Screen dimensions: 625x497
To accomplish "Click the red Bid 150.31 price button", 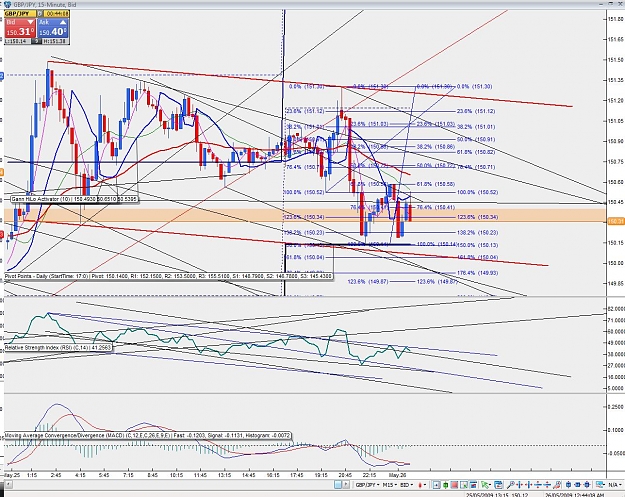I will tap(20, 28).
